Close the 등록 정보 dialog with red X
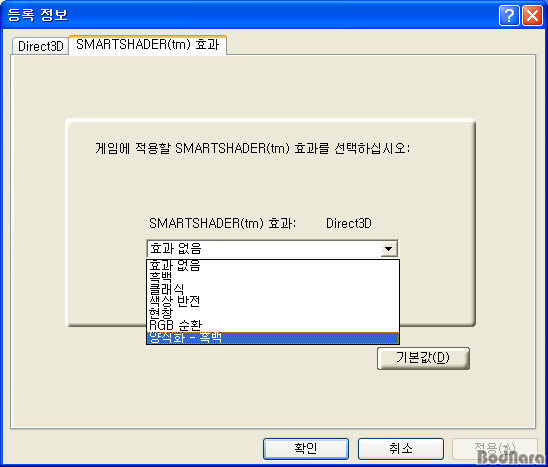 coord(532,16)
